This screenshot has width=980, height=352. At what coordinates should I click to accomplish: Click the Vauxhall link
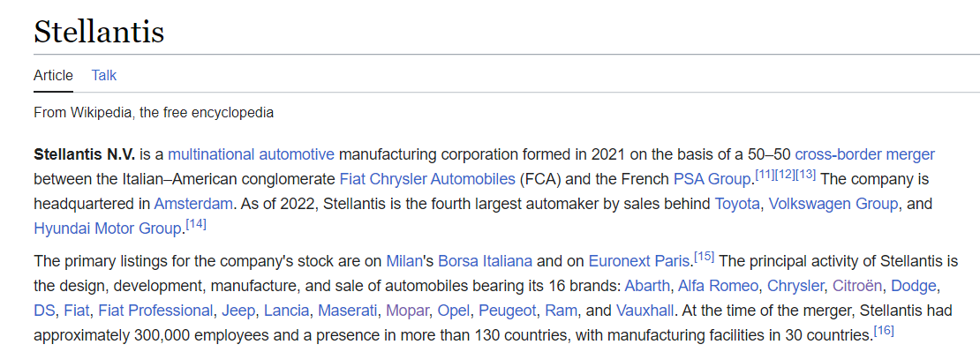click(x=645, y=311)
